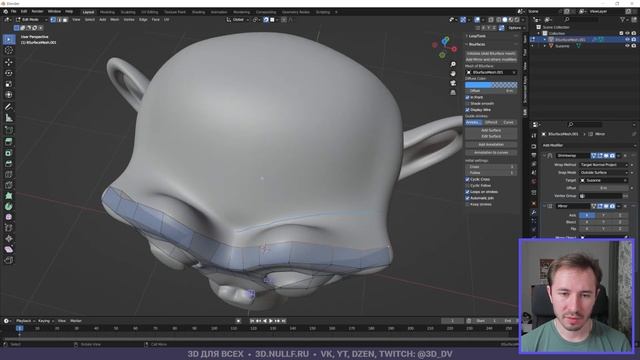Viewport: 640px width, 360px height.
Task: Collapse the Bsurfaces panel
Action: [467, 44]
